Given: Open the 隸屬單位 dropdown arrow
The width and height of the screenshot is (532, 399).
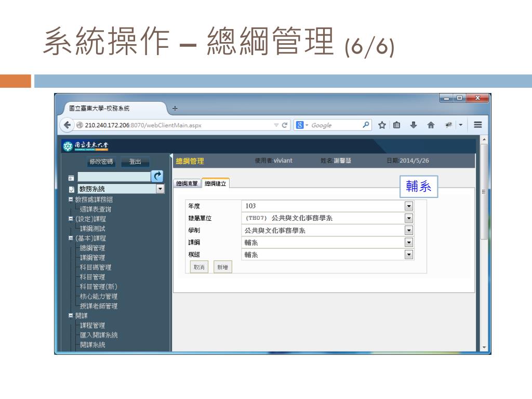Looking at the screenshot, I should [409, 218].
